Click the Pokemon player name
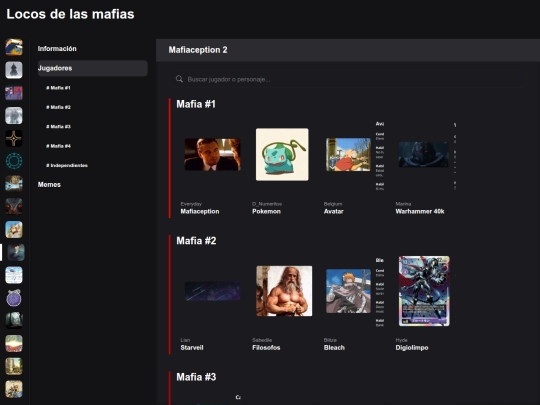The height and width of the screenshot is (405, 540). (266, 211)
